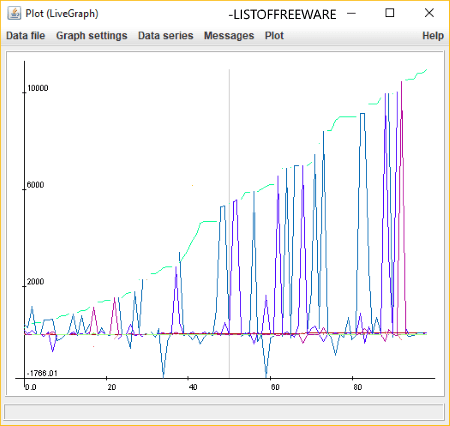Click the 20 x-axis tick label

point(112,387)
